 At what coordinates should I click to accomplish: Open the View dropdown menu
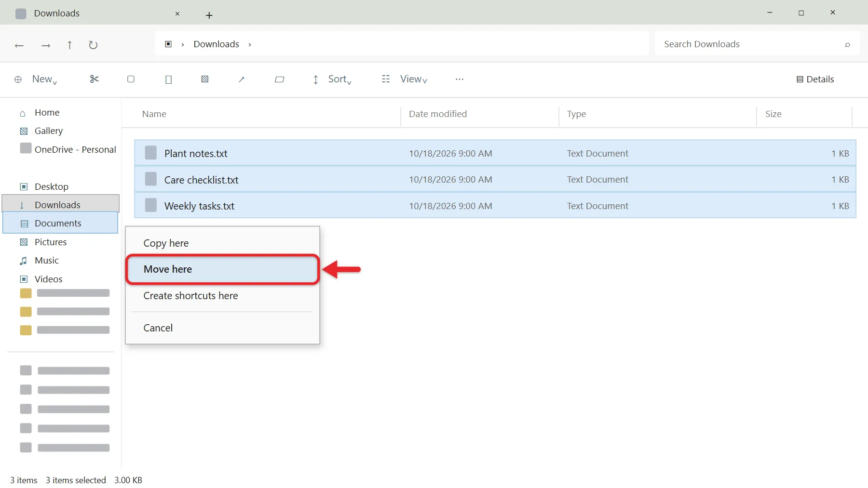[405, 79]
